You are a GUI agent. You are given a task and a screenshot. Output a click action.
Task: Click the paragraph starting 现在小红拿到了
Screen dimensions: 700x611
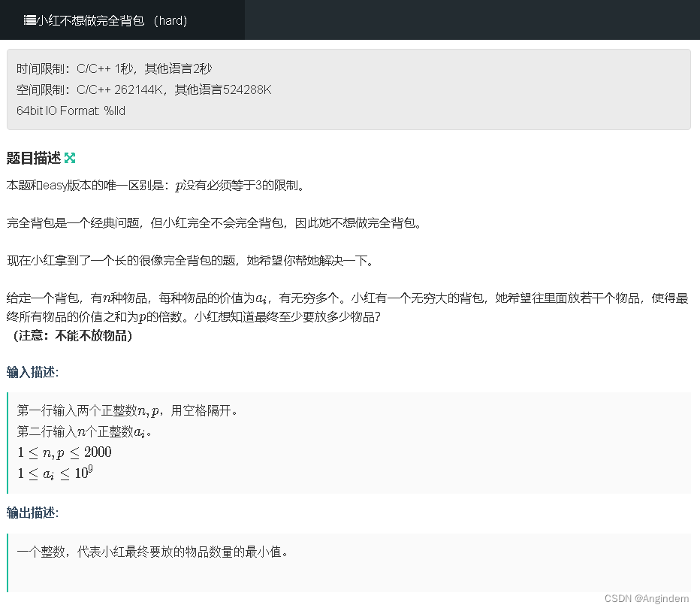click(x=191, y=260)
